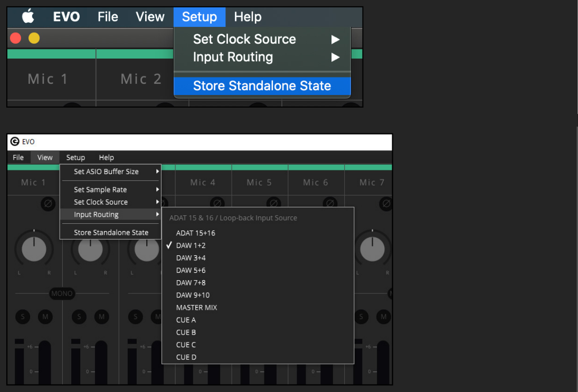Toggle the MONO link button
Image resolution: width=578 pixels, height=392 pixels.
click(62, 294)
